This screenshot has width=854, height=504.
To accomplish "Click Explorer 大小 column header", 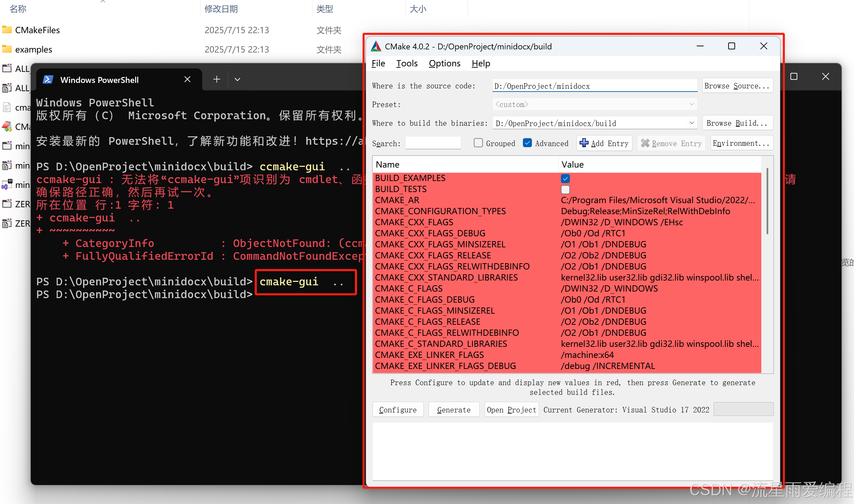I will (418, 9).
